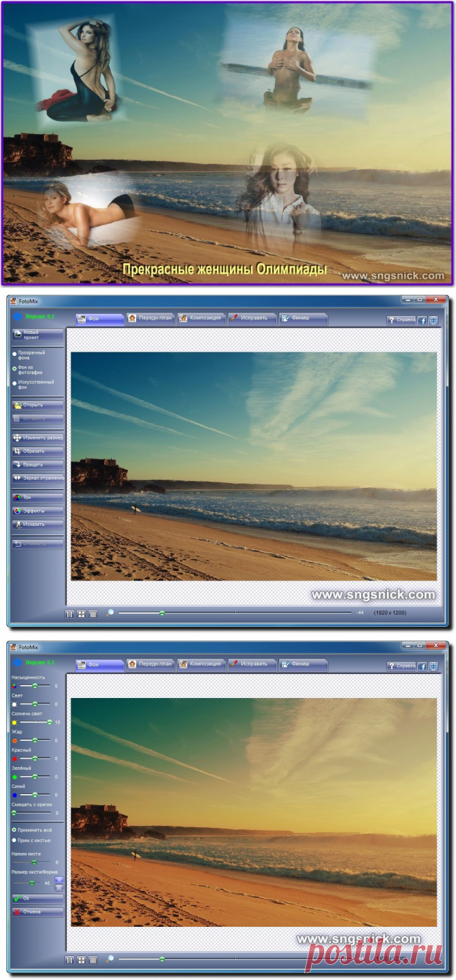Open Композиция tab in the Новый проект window

(201, 319)
